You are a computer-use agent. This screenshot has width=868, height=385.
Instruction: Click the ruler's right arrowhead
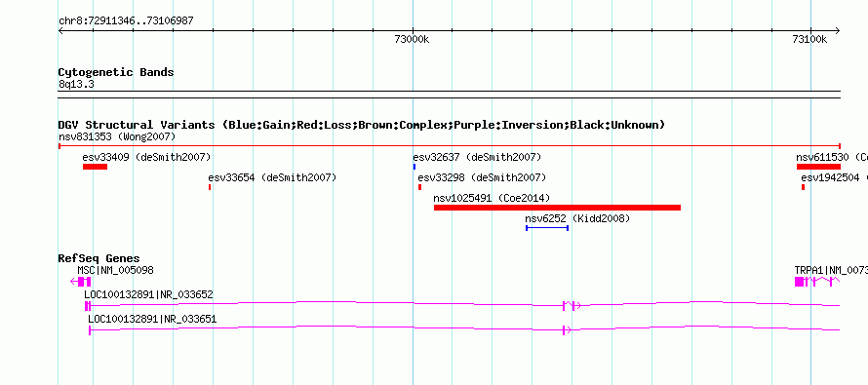(x=837, y=31)
